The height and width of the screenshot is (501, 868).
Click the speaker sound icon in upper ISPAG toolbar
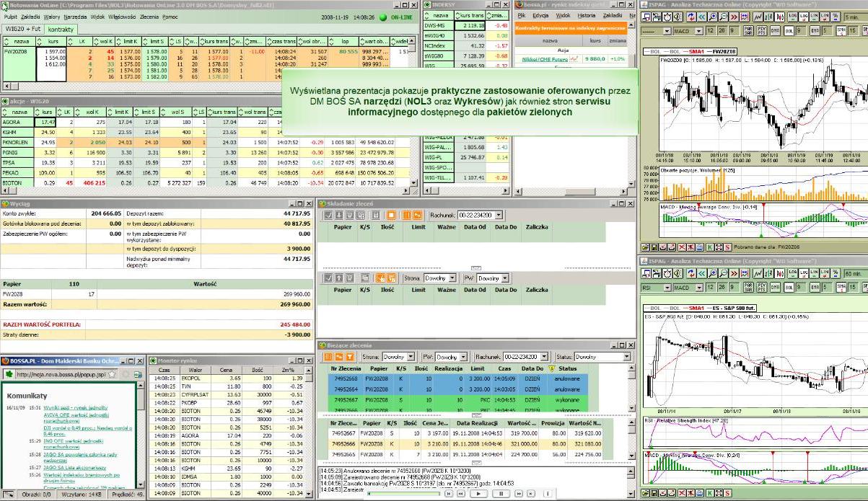[x=678, y=17]
